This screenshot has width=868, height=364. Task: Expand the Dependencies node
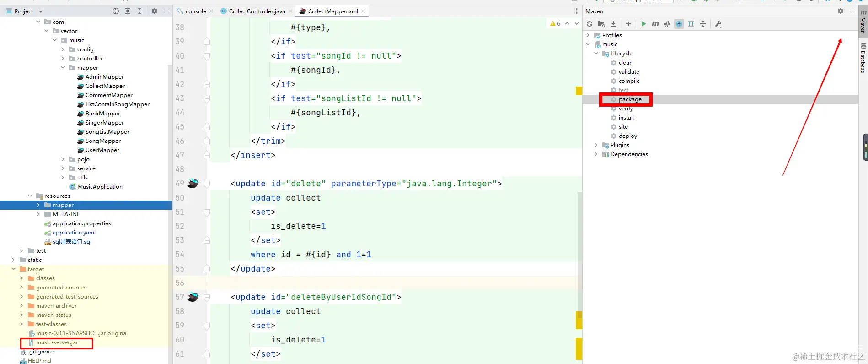(x=596, y=154)
